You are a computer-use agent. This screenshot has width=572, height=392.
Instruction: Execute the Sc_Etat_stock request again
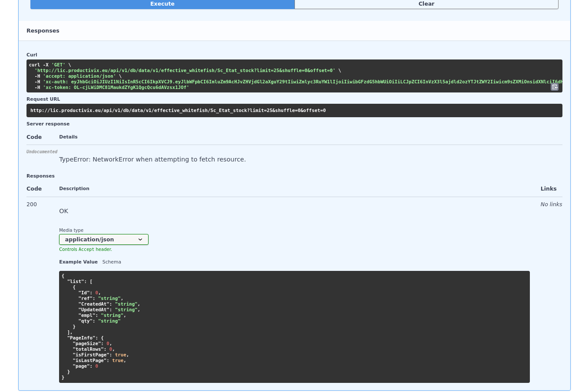point(162,4)
